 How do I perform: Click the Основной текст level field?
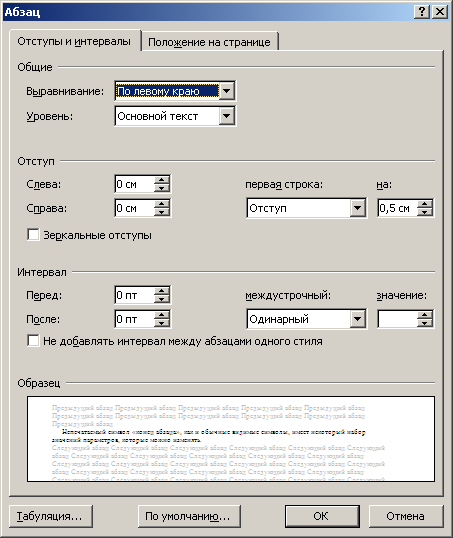tap(167, 116)
